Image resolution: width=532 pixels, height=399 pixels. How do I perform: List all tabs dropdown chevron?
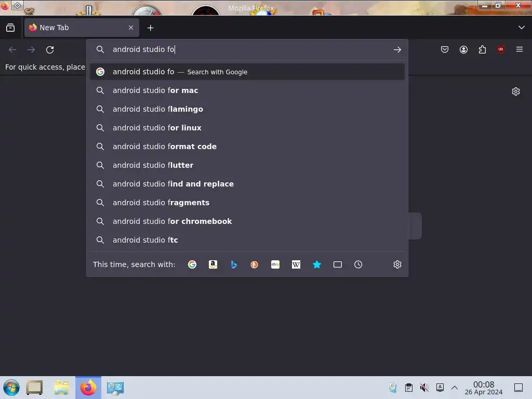click(522, 28)
